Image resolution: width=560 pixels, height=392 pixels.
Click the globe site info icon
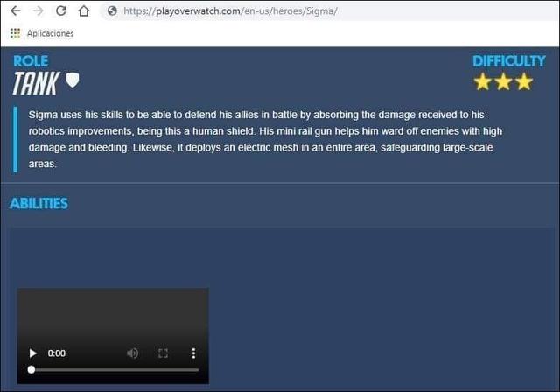pos(112,11)
